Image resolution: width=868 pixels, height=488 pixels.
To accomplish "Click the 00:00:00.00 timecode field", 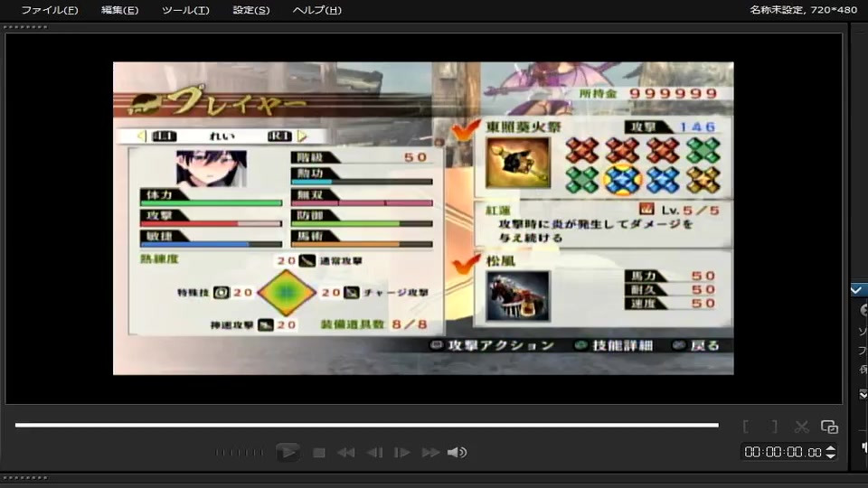I will point(783,452).
